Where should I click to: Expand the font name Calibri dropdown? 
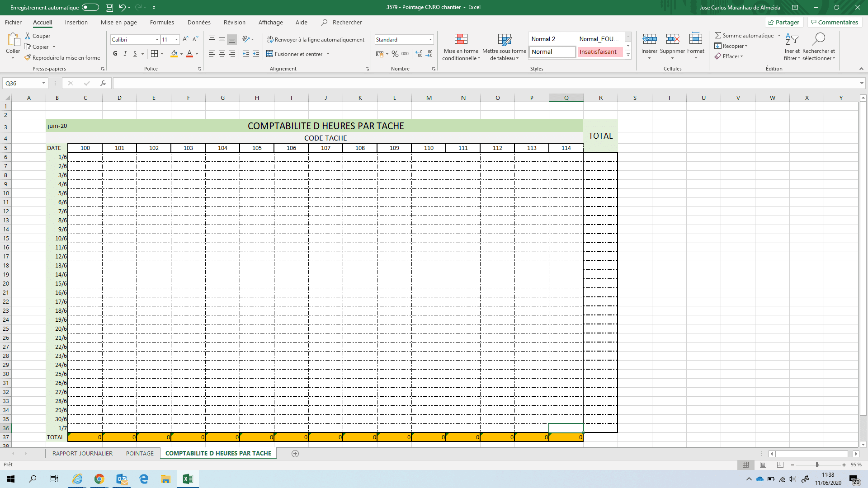157,40
